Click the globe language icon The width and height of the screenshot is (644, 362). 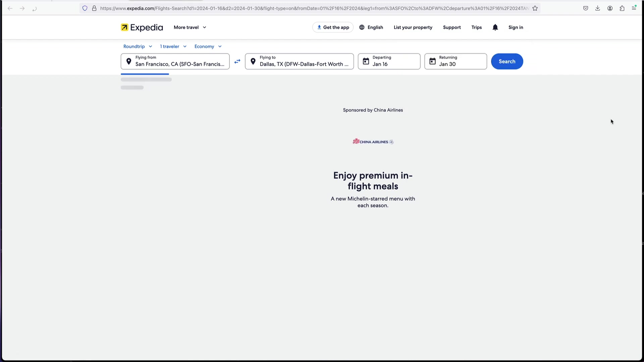click(362, 27)
